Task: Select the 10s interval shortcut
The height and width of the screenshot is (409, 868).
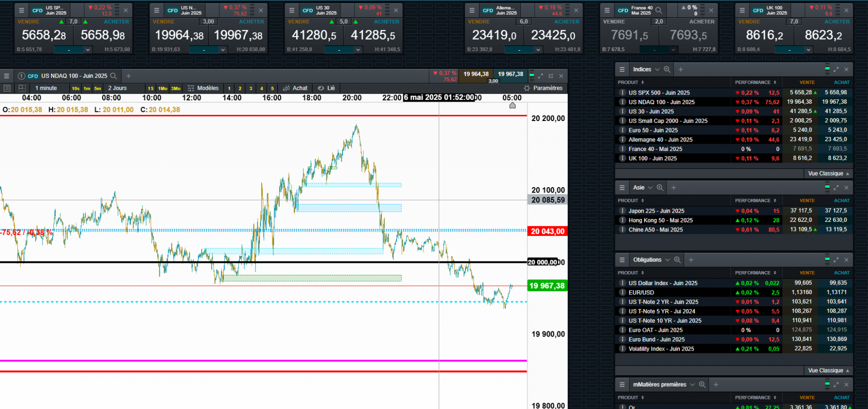Action: [76, 88]
